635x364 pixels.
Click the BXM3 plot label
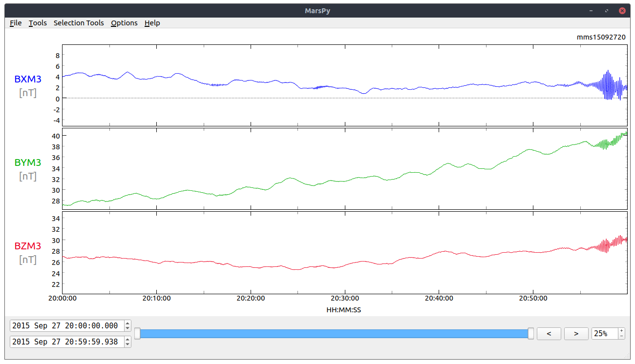(x=28, y=80)
